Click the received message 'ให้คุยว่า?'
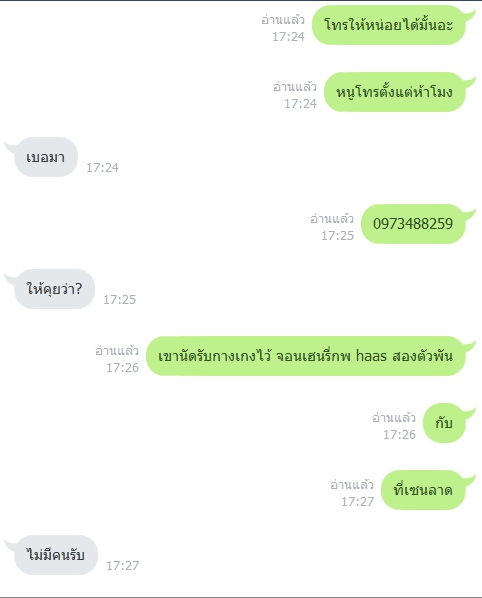 click(55, 289)
